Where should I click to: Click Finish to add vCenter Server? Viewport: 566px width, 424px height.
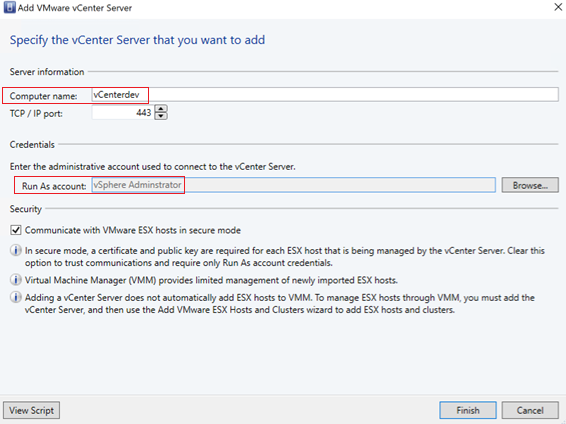click(x=468, y=410)
